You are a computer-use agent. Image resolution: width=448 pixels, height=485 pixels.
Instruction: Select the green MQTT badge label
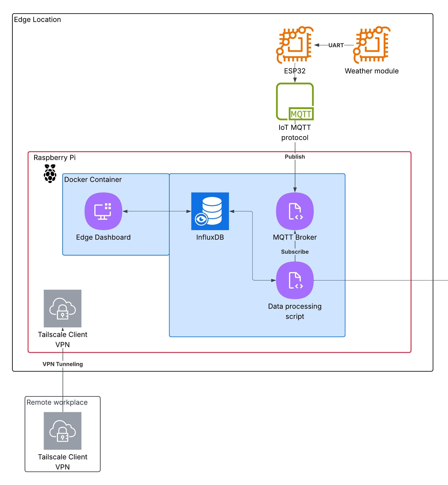point(301,113)
